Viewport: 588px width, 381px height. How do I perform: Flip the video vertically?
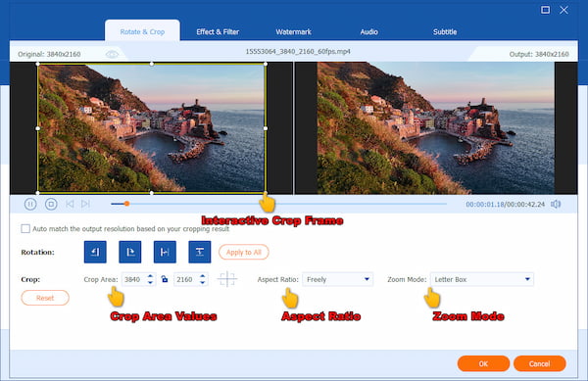(200, 252)
